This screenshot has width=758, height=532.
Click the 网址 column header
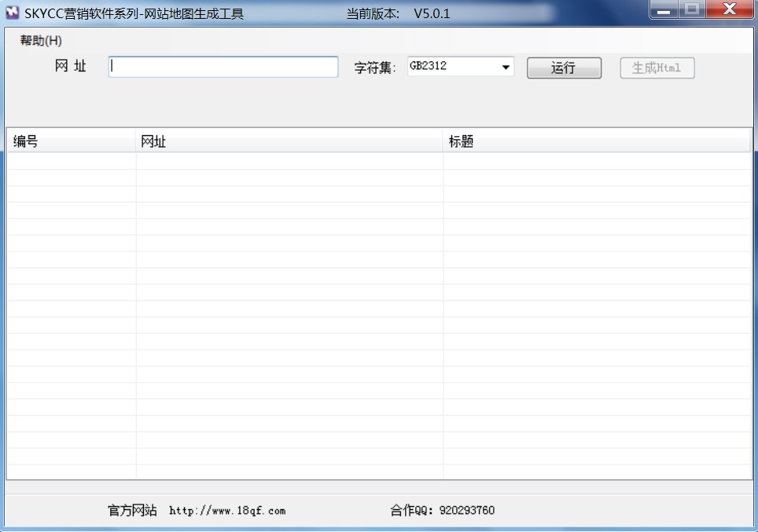click(289, 141)
